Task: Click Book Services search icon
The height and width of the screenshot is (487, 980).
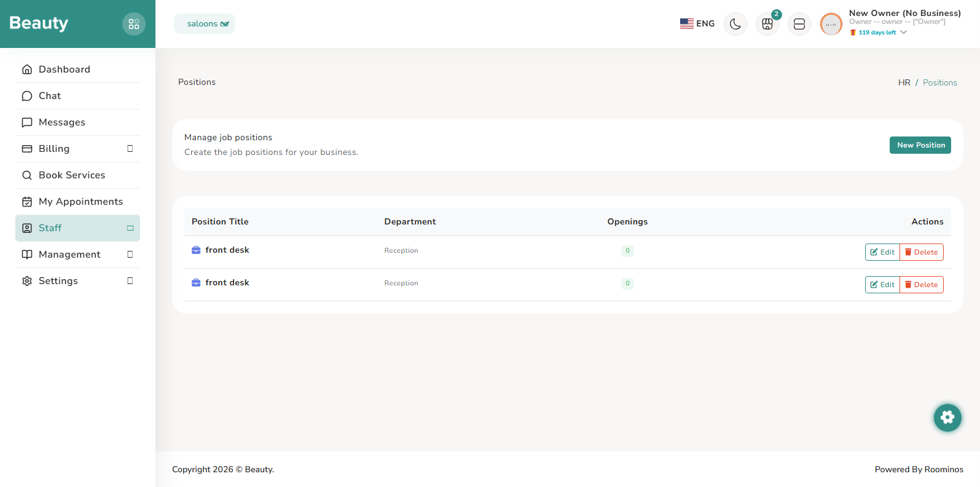Action: pyautogui.click(x=27, y=175)
